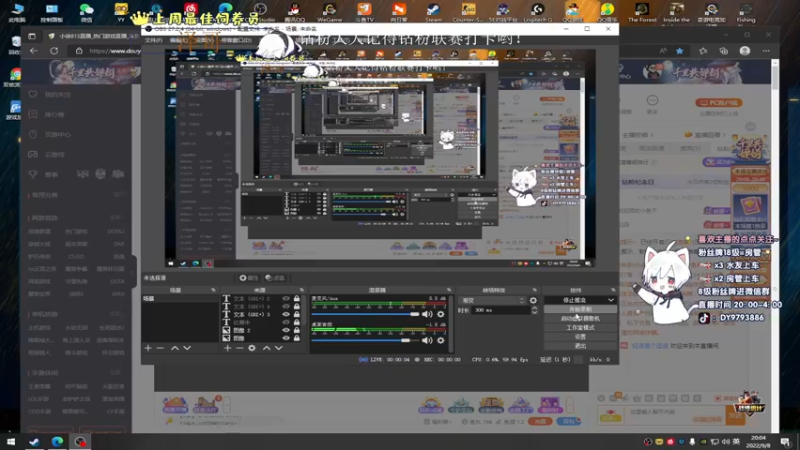Open desktop audio settings gear
Image resolution: width=800 pixels, height=450 pixels.
point(440,340)
